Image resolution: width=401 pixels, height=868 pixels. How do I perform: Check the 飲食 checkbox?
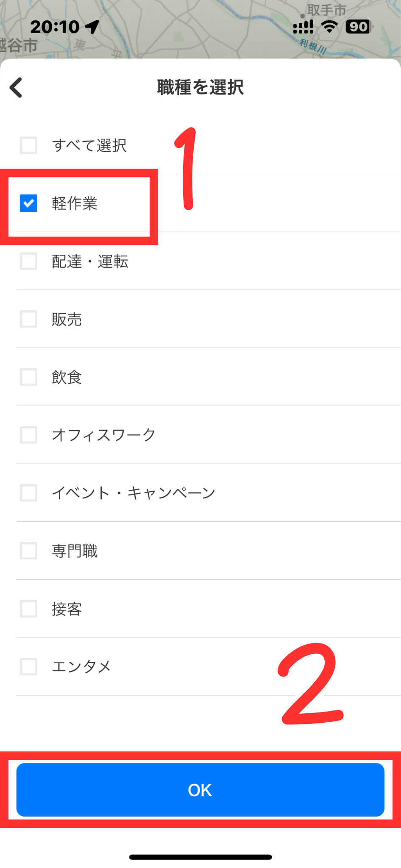(x=29, y=377)
